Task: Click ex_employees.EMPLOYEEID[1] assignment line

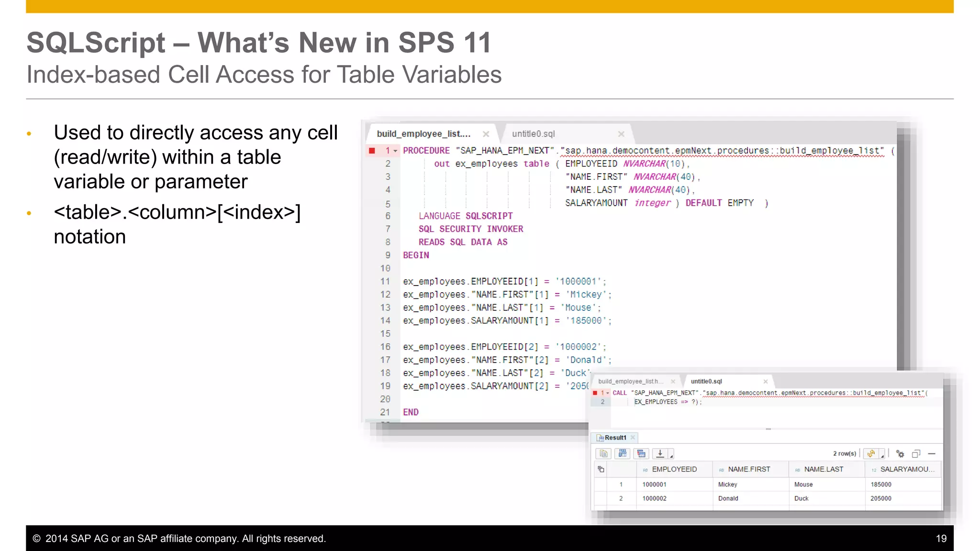Action: (x=505, y=281)
